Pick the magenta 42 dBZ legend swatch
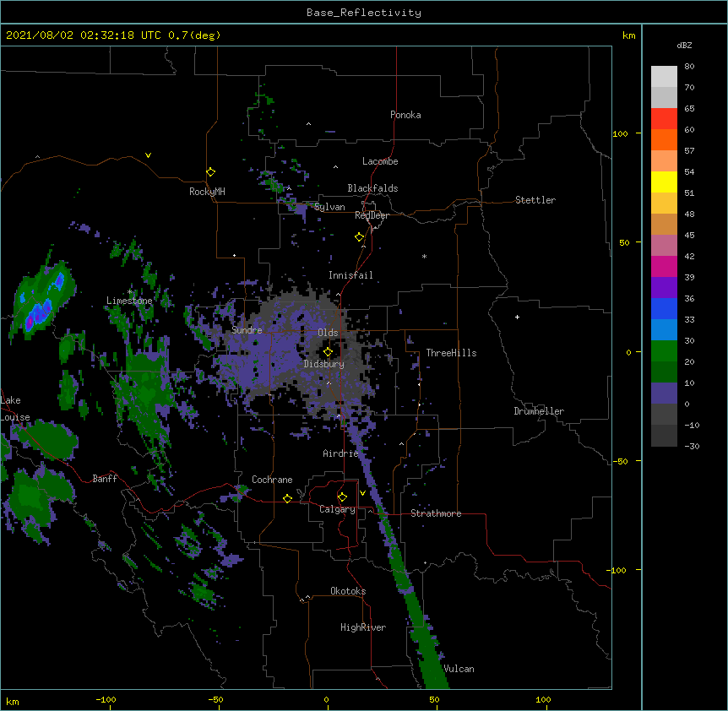 click(664, 266)
